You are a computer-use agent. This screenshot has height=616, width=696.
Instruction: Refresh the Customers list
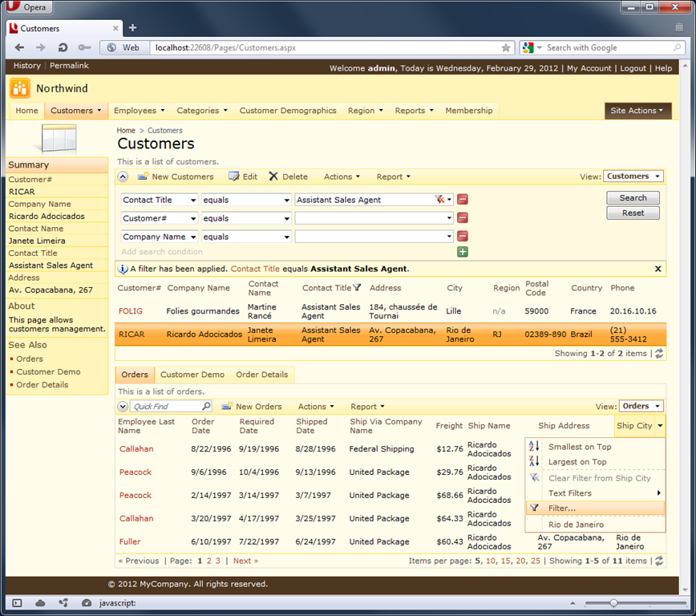pyautogui.click(x=659, y=354)
